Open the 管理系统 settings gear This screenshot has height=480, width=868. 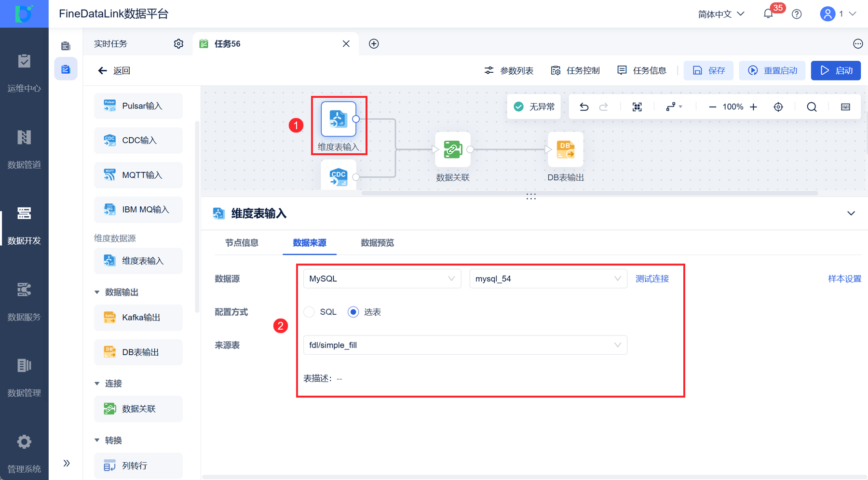click(x=24, y=441)
